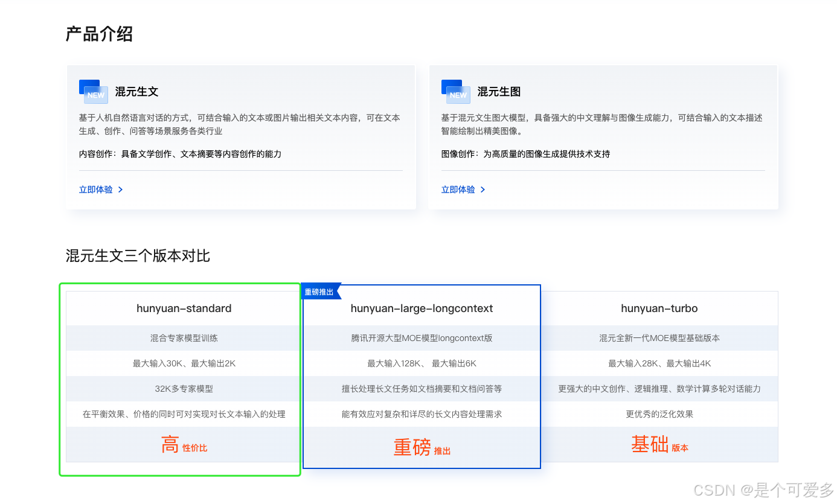This screenshot has width=837, height=504.
Task: Select the hunyuan-large-longcontext column header
Action: 422,308
